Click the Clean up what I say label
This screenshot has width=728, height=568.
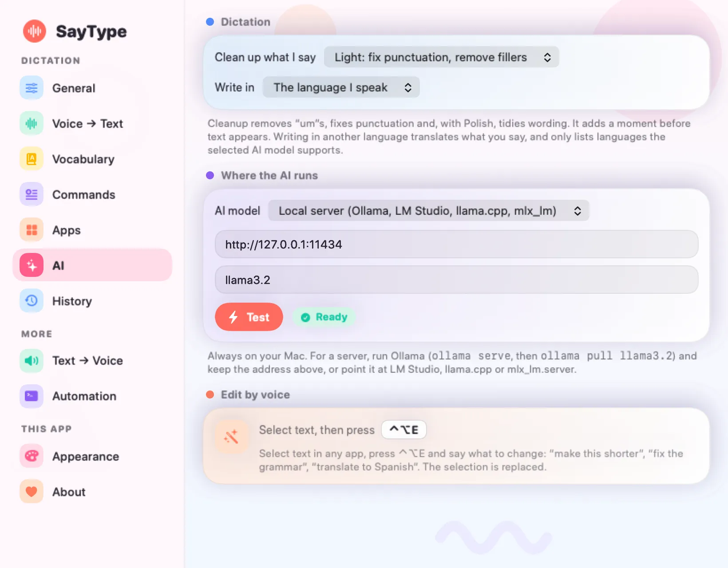coord(265,57)
